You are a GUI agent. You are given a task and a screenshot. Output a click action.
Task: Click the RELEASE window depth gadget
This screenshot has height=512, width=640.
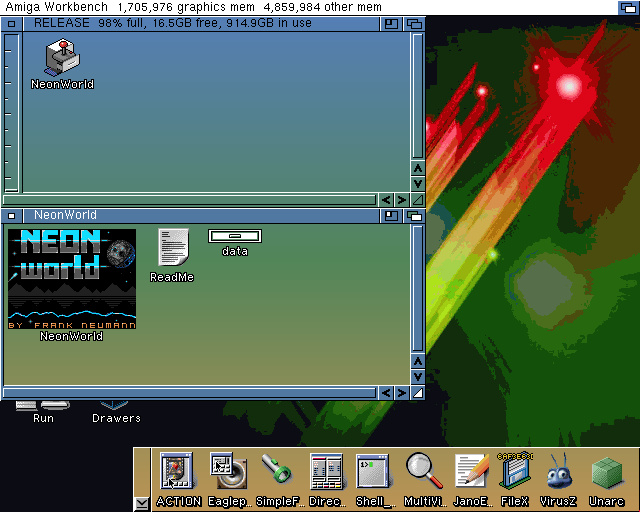pos(414,24)
